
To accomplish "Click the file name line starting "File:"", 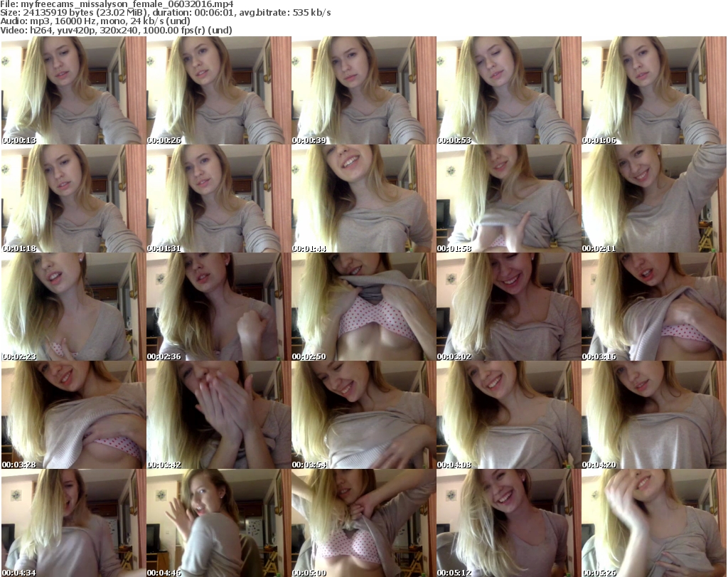I will (117, 4).
